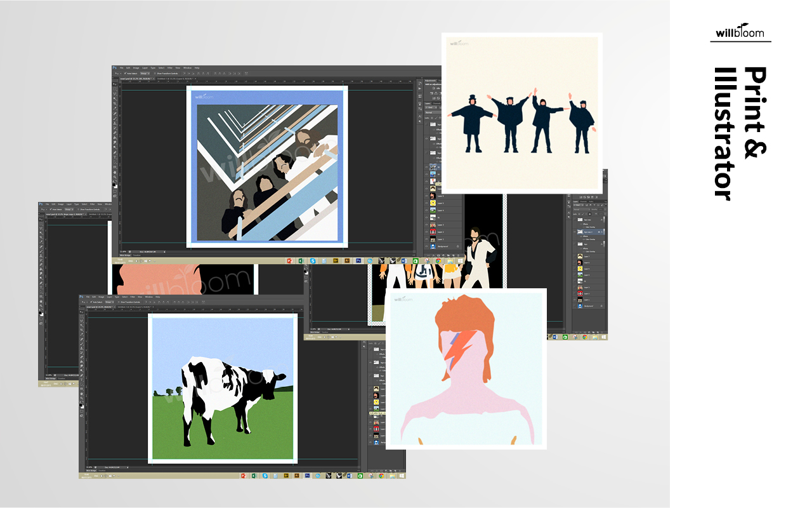Switch to Paths tab in right window

click(591, 201)
